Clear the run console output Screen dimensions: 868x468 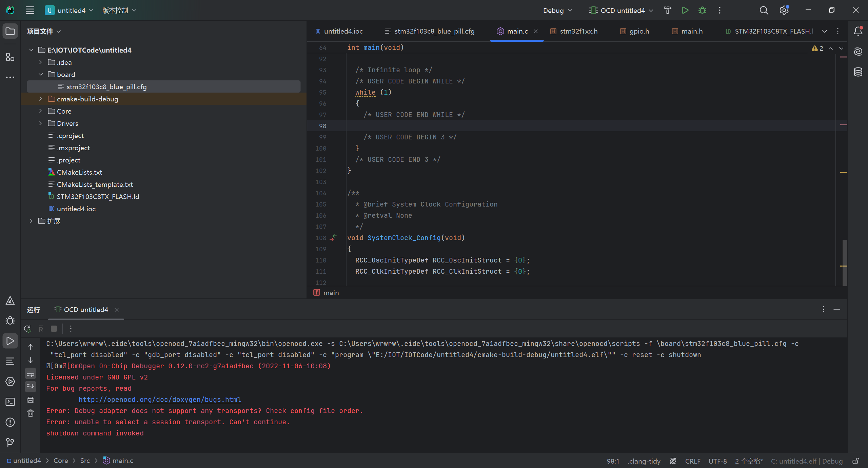[31, 413]
